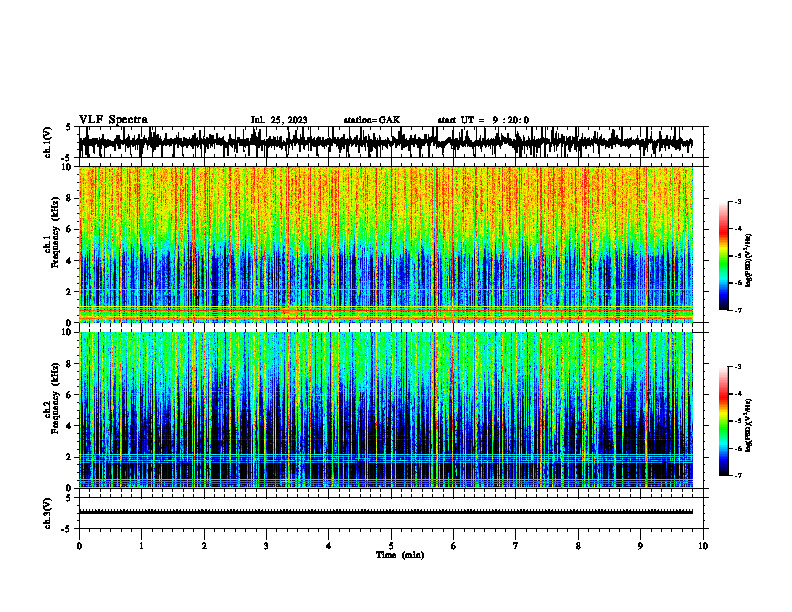Click the ch.2 spectrogram panel
The image size is (792, 612).
pyautogui.click(x=386, y=410)
